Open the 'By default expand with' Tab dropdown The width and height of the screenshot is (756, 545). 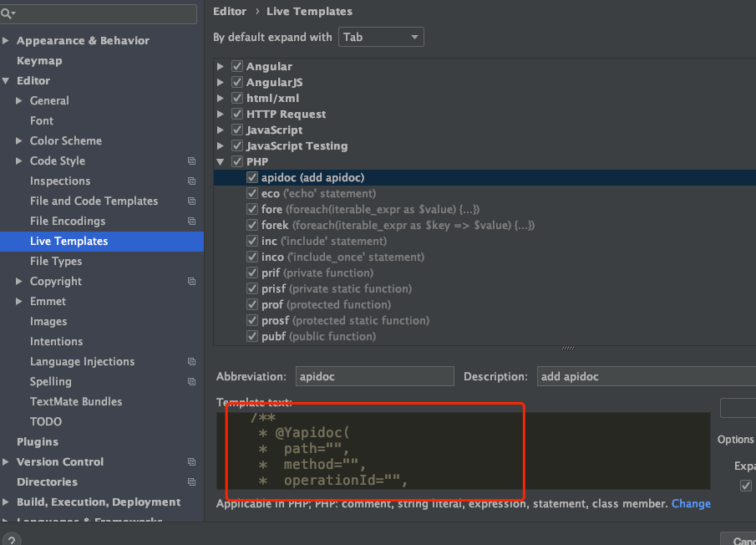(381, 37)
